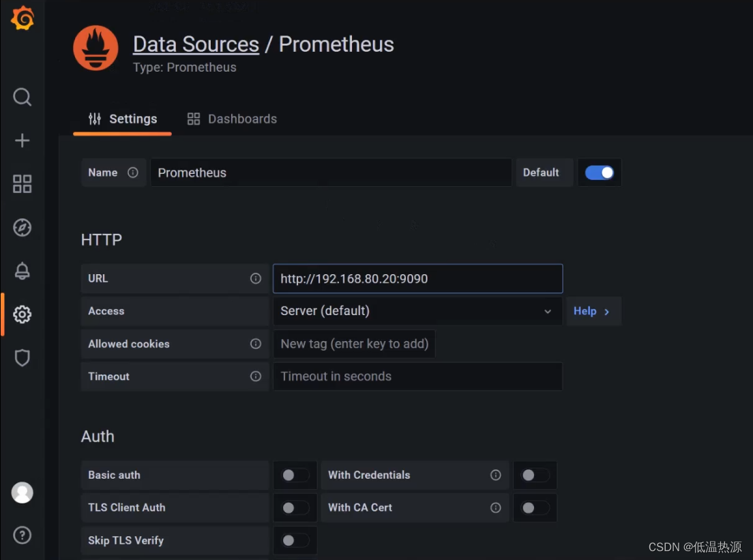Enable the Basic auth switch

coord(295,475)
